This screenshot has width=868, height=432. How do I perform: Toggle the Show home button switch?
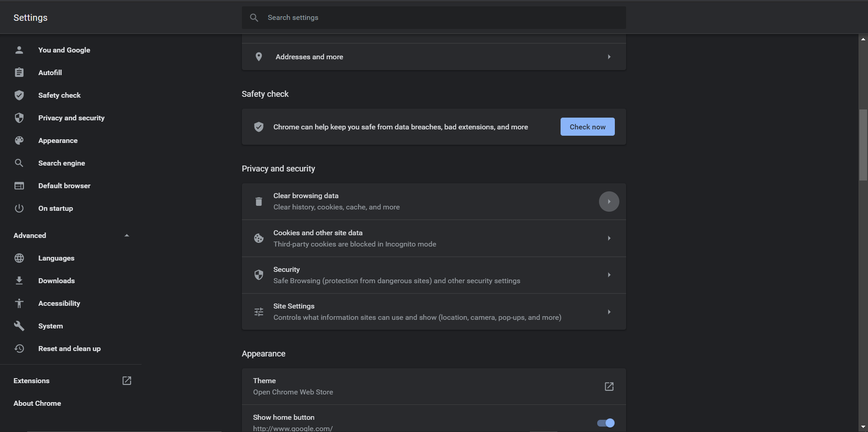(x=605, y=423)
